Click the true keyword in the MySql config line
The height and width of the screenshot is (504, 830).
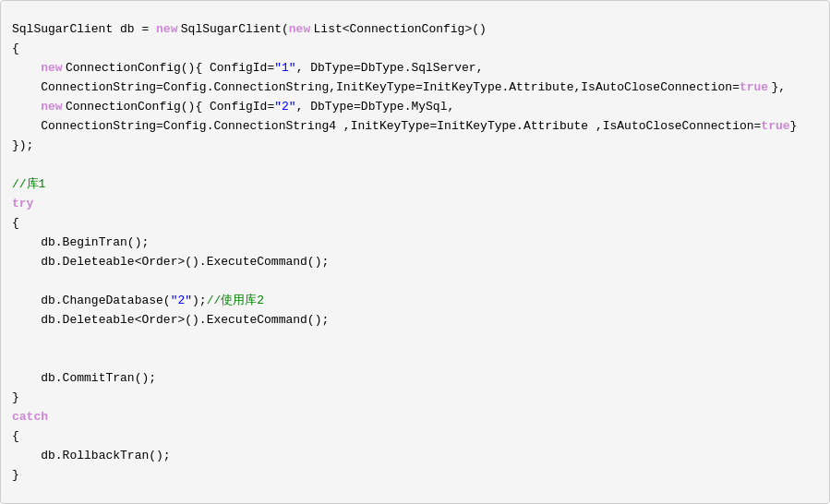pyautogui.click(x=775, y=126)
